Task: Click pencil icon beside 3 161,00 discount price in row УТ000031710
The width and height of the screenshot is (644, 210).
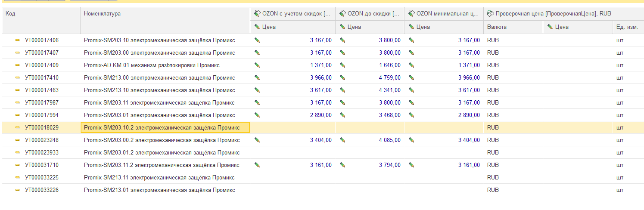Action: pos(257,165)
